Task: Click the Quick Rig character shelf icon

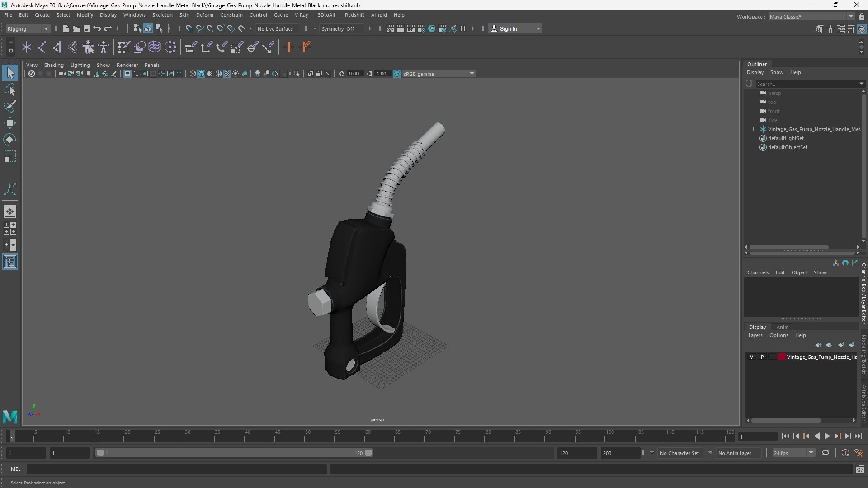Action: [89, 47]
